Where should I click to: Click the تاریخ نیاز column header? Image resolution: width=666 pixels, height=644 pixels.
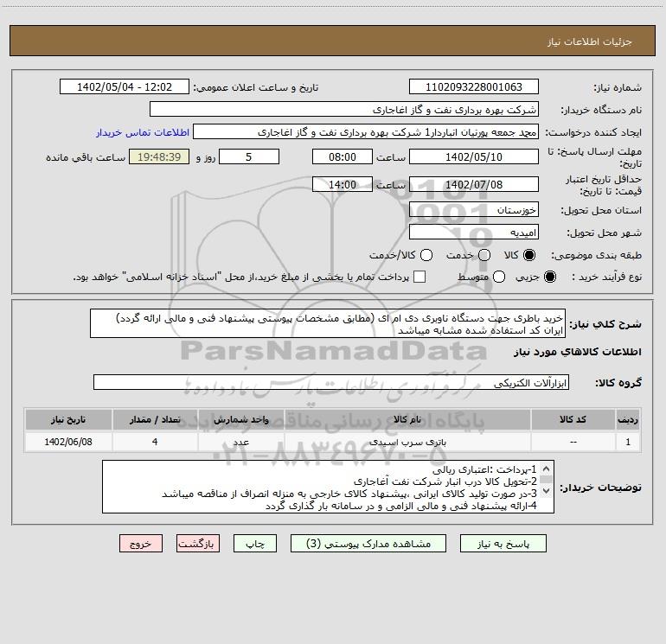click(68, 419)
